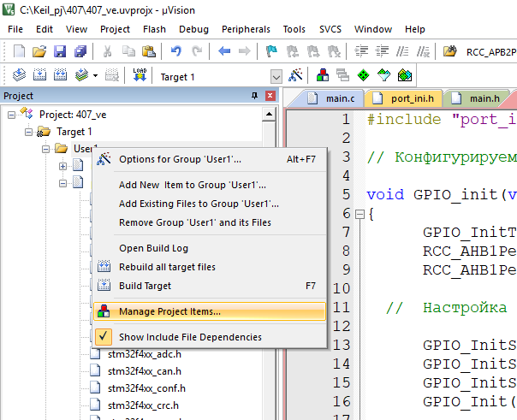
Task: Click the Select Software Packs icon
Action: [383, 75]
